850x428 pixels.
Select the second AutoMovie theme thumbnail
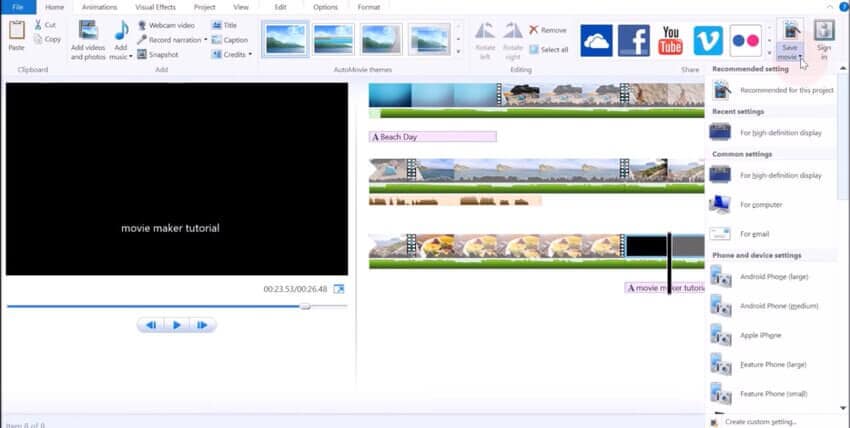[x=333, y=39]
